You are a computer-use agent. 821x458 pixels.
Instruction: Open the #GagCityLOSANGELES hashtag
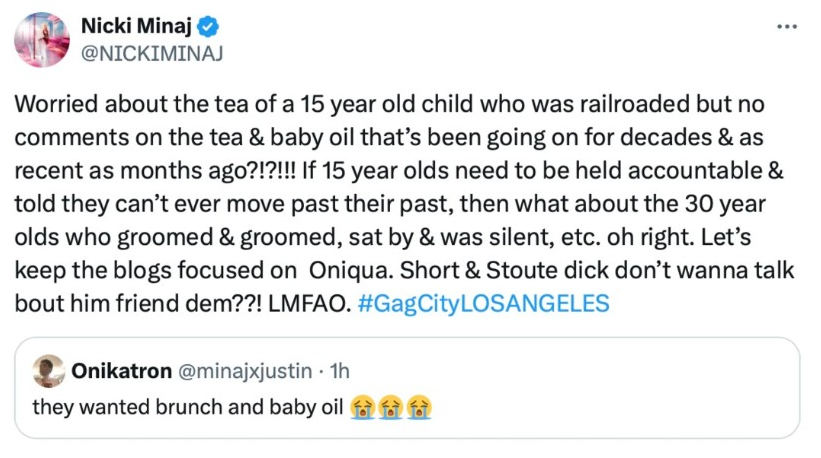[x=481, y=302]
